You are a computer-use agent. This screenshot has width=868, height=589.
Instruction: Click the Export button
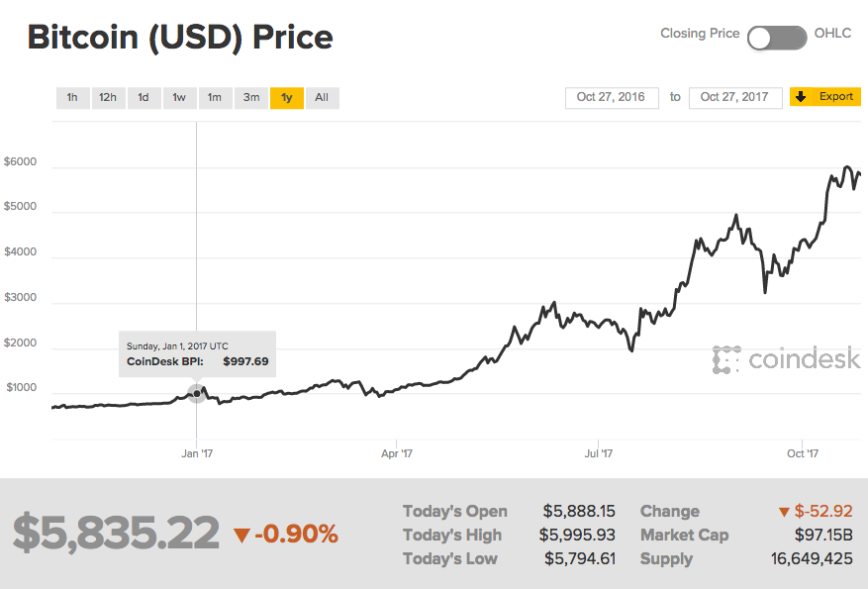pos(825,97)
